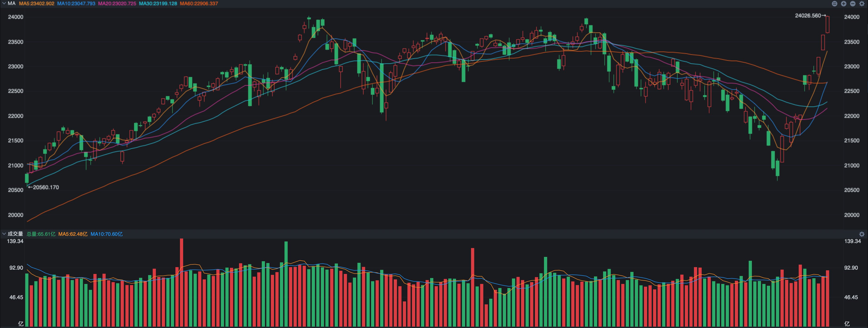Select the MA5:23402.902 legend label
This screenshot has width=868, height=328.
[36, 3]
